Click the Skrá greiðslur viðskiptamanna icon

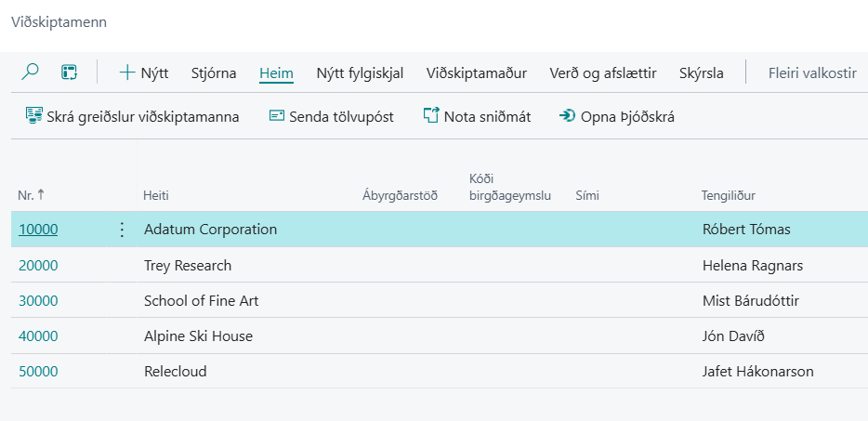coord(33,116)
